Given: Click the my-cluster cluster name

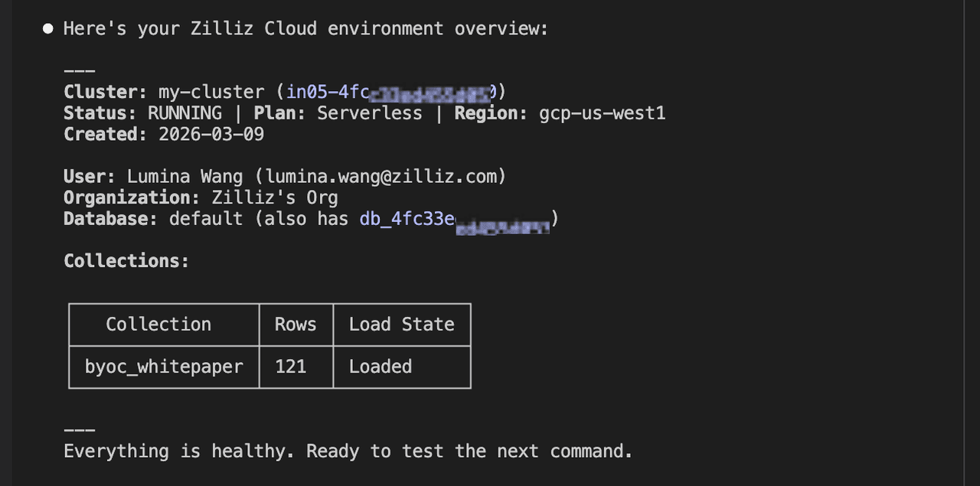Looking at the screenshot, I should (x=211, y=92).
